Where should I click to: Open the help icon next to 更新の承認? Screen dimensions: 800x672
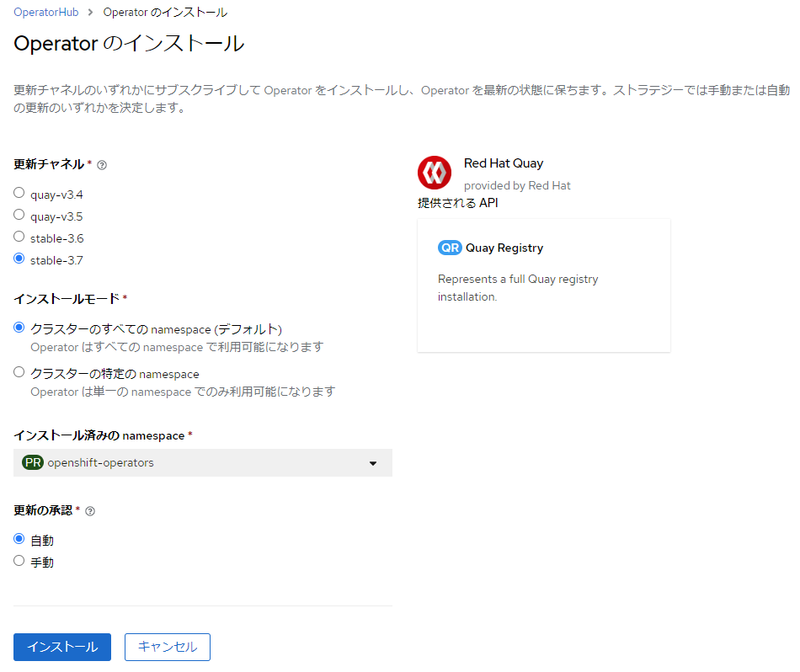tap(91, 509)
